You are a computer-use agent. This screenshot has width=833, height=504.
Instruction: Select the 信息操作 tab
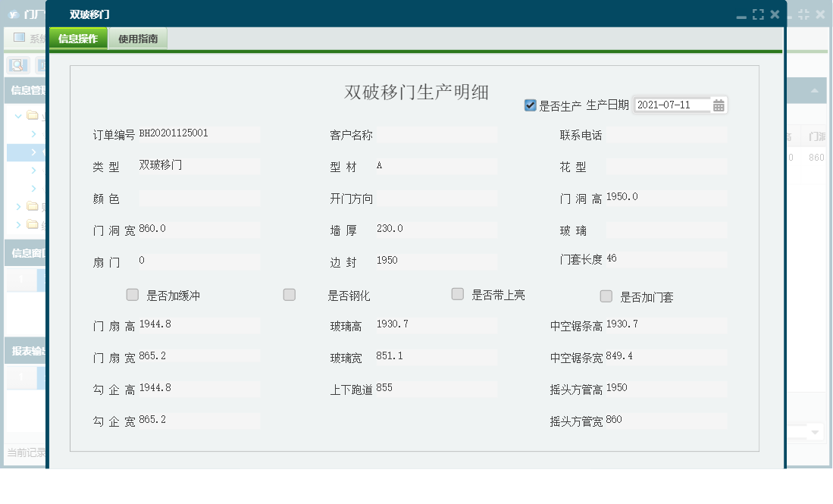(77, 37)
